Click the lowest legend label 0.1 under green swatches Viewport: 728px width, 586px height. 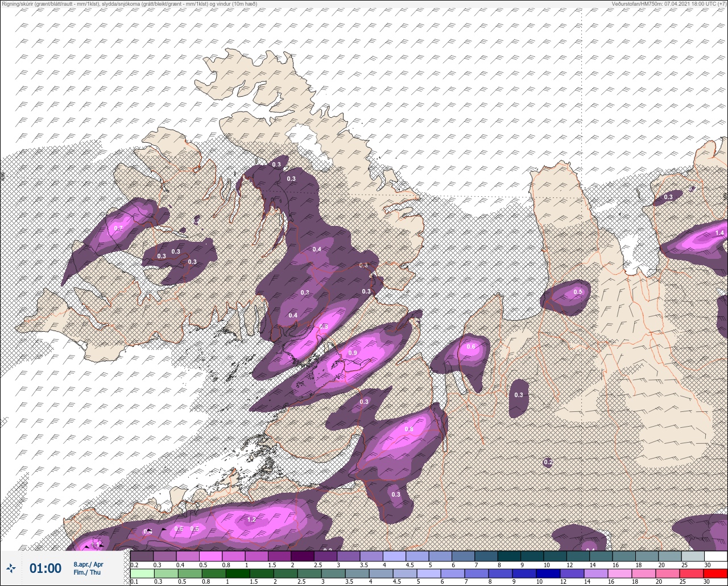[134, 581]
